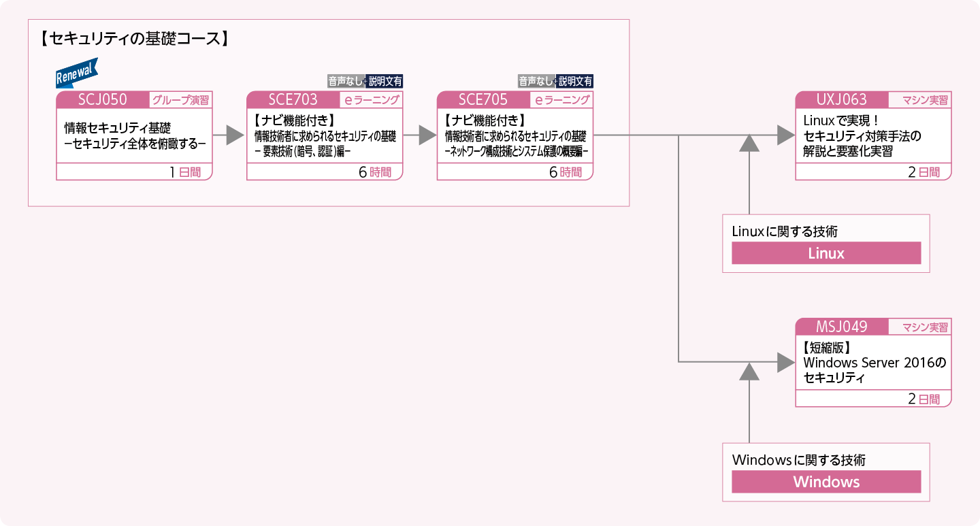Click 音声なし badge above SCE703
The width and height of the screenshot is (980, 526).
coord(345,81)
